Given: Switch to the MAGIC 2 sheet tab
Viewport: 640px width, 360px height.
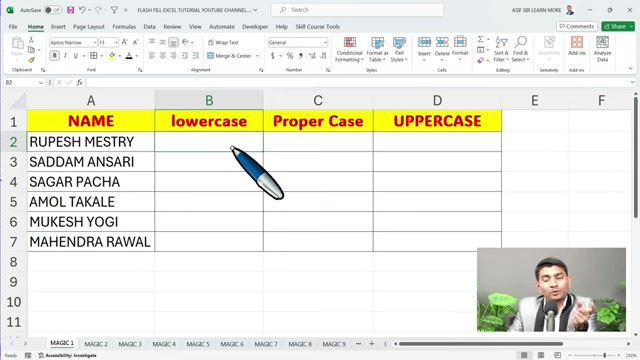Looking at the screenshot, I should [x=96, y=344].
